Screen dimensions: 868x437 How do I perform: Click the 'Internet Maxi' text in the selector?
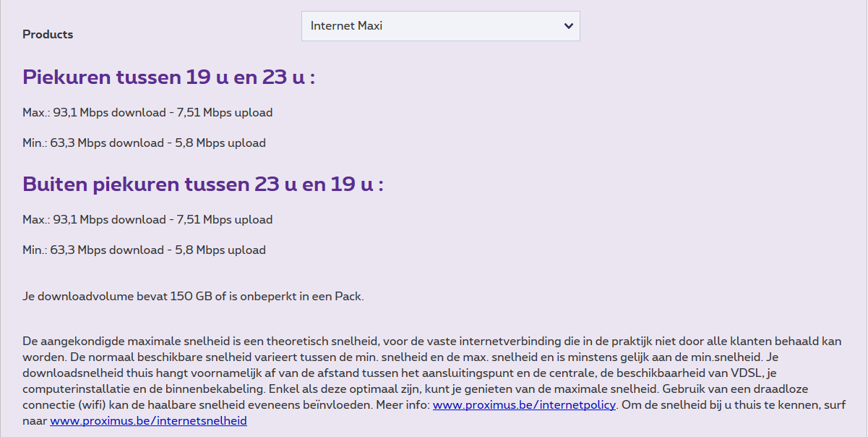[x=346, y=26]
